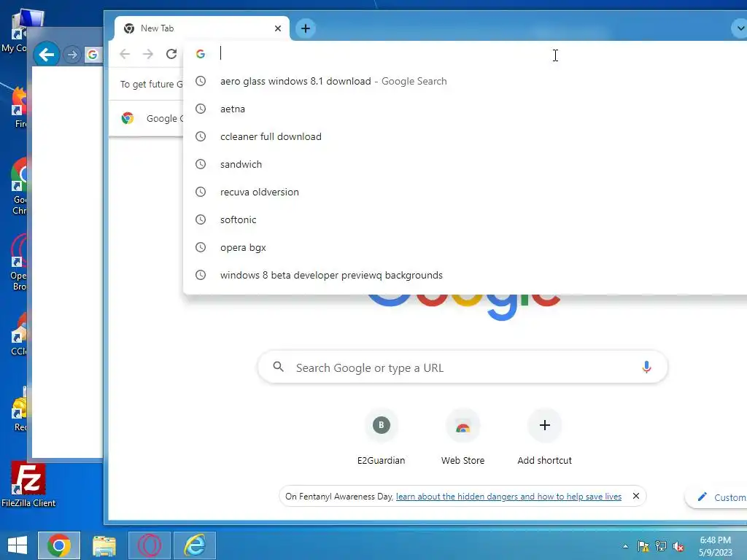Screen dimensions: 747x560
Task: Click the Search Google or type a URL box
Action: (x=462, y=367)
